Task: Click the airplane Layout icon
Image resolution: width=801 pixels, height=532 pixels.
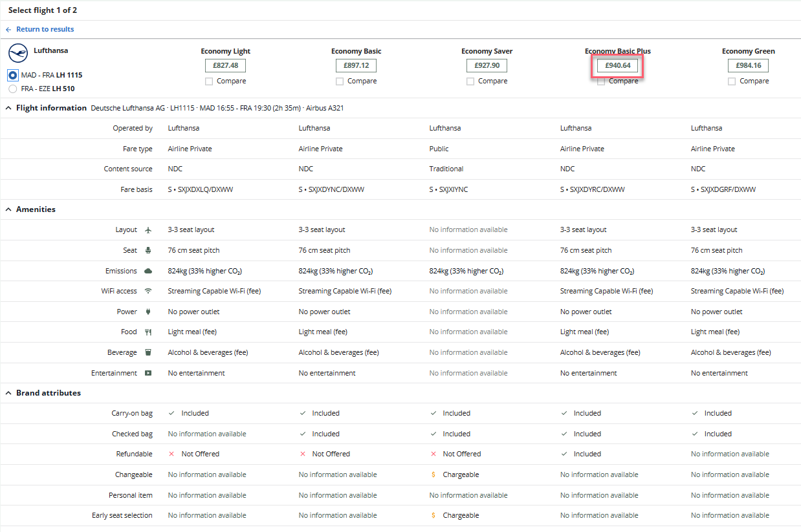Action: coord(148,230)
